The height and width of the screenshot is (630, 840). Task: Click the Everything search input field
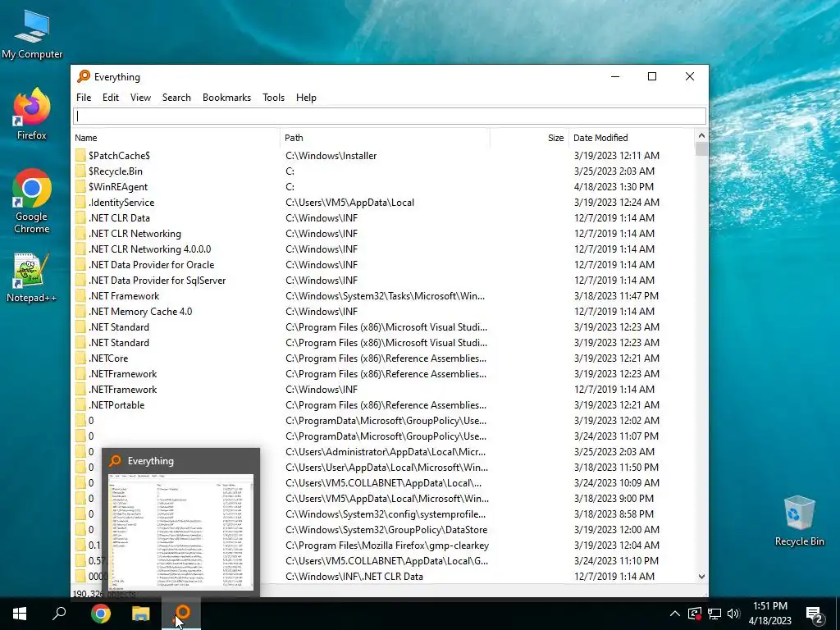(x=390, y=116)
